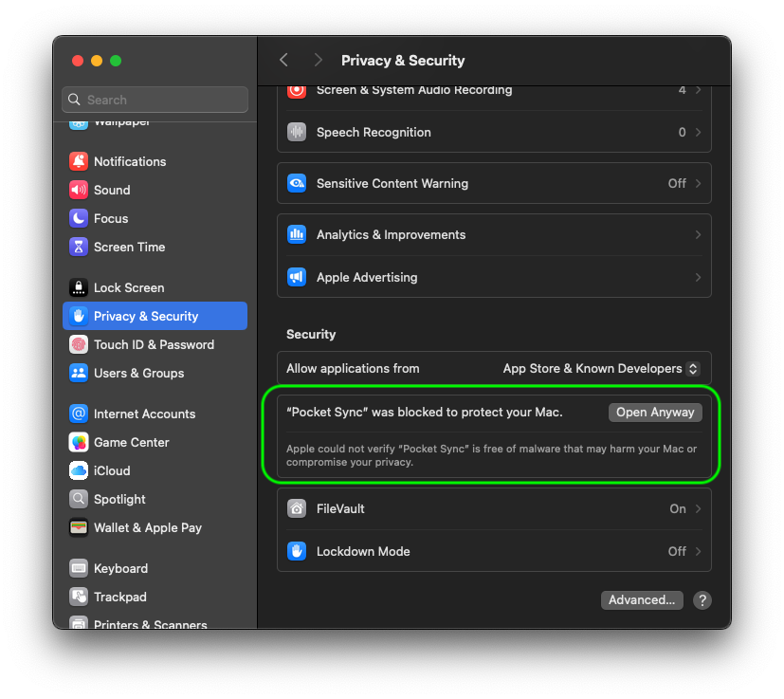Click the Focus label in sidebar
Viewport: 784px width, 699px height.
pyautogui.click(x=111, y=219)
